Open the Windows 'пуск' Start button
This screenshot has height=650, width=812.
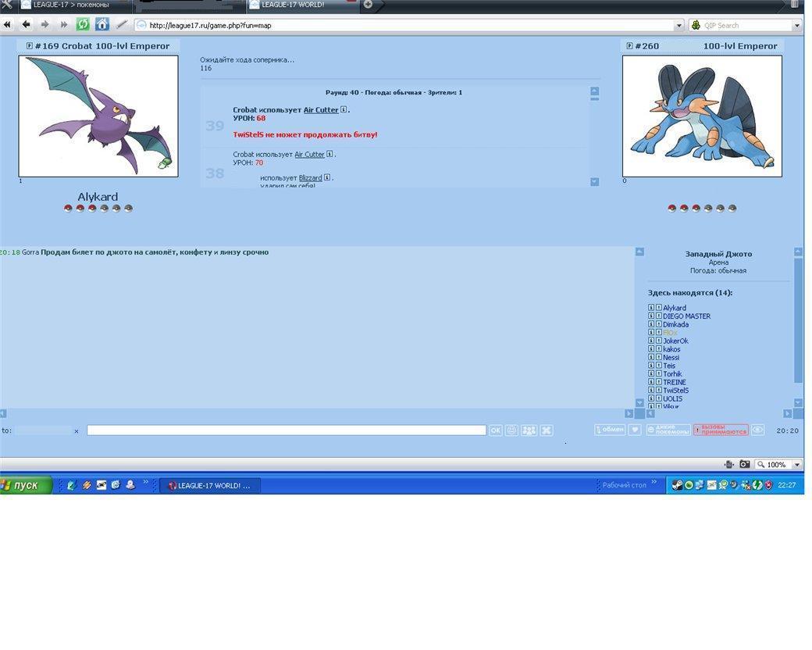click(26, 485)
